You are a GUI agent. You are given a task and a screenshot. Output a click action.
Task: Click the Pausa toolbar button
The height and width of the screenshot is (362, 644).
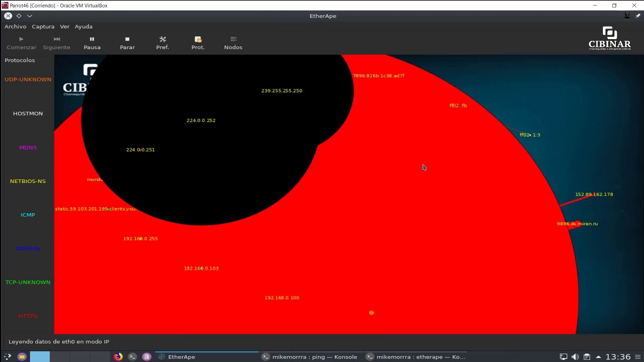pyautogui.click(x=92, y=43)
